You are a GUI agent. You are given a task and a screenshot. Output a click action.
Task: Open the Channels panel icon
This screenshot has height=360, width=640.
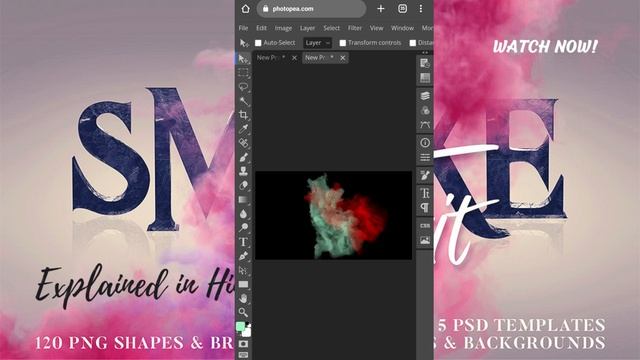pyautogui.click(x=425, y=110)
